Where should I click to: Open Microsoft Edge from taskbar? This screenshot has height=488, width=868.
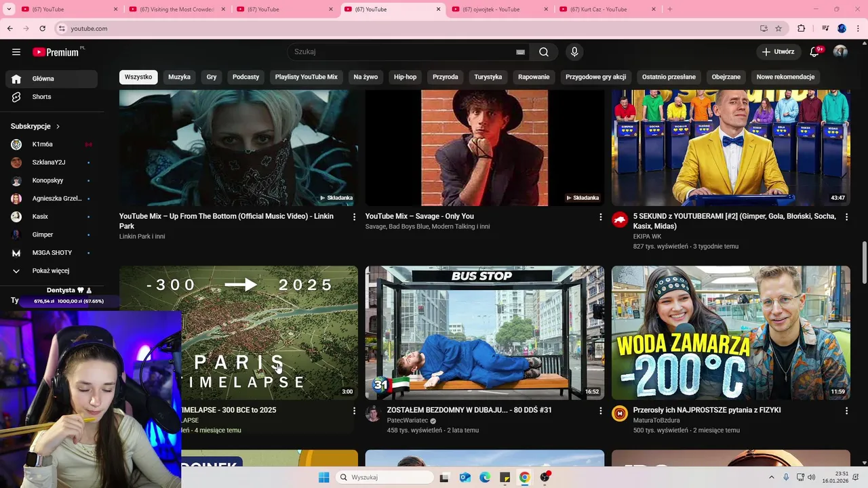pyautogui.click(x=485, y=477)
